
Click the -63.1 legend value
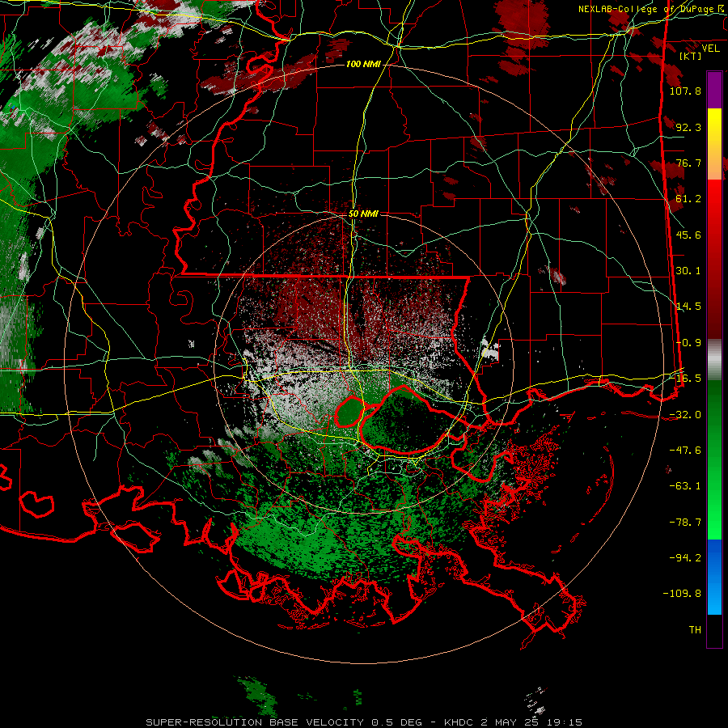(685, 486)
